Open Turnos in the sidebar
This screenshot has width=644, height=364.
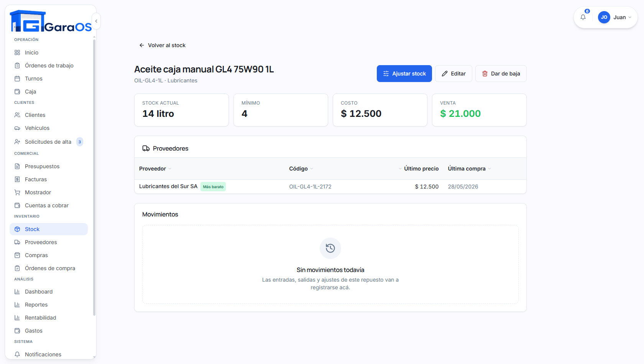point(49,79)
